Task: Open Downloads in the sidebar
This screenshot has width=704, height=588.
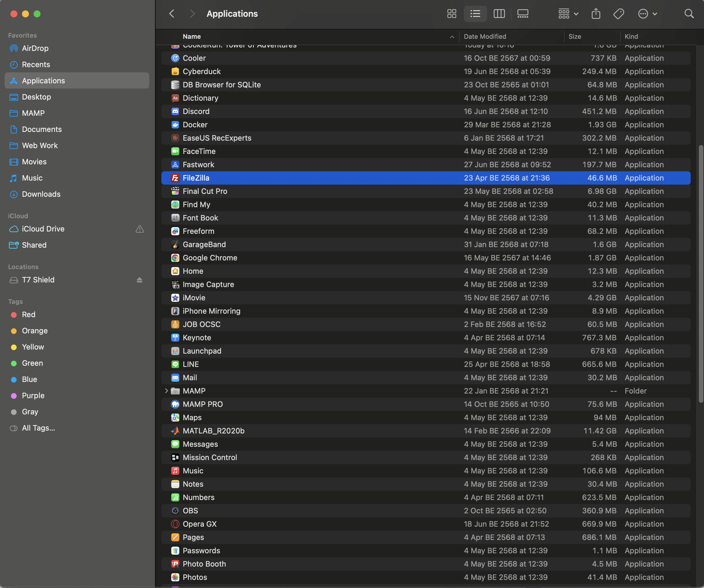Action: coord(41,194)
